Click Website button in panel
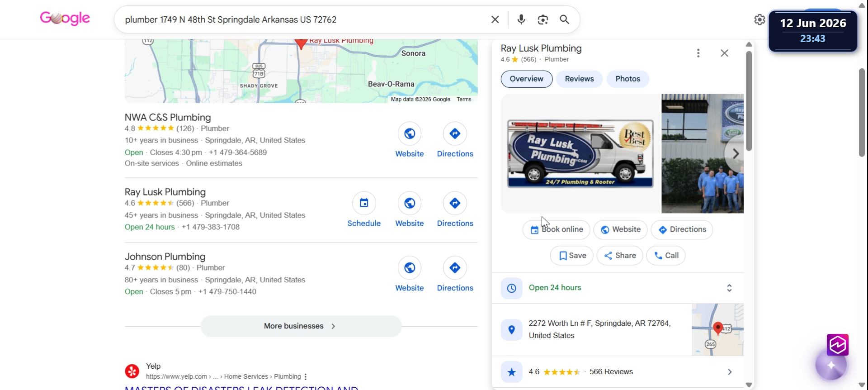868x390 pixels. click(x=621, y=230)
